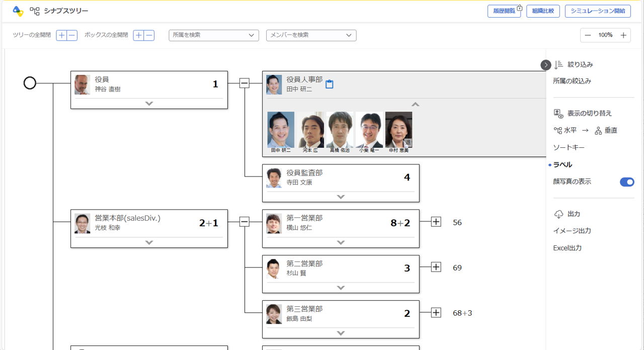Click 中村 恵美's photo thumbnail
The width and height of the screenshot is (644, 350).
coord(398,130)
